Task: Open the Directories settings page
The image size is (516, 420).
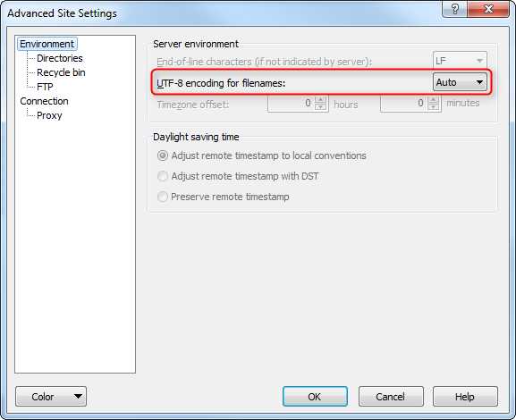Action: (60, 58)
